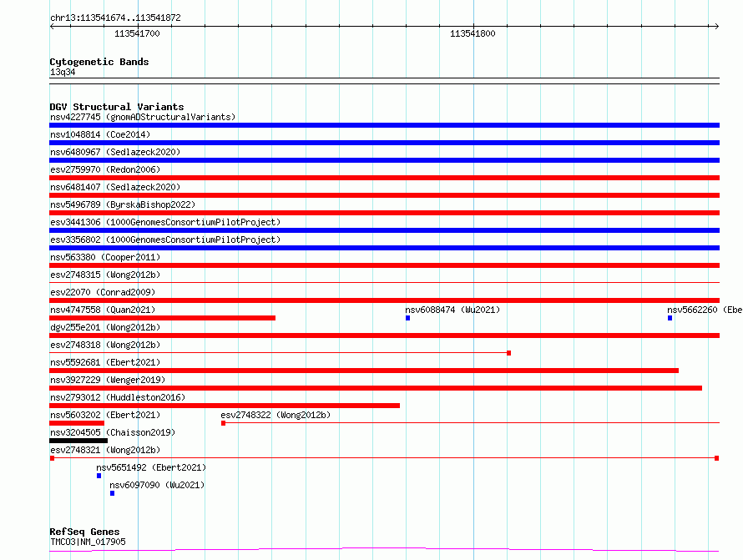Click the red end marker of esv2748318
The width and height of the screenshot is (743, 560).
click(x=509, y=353)
